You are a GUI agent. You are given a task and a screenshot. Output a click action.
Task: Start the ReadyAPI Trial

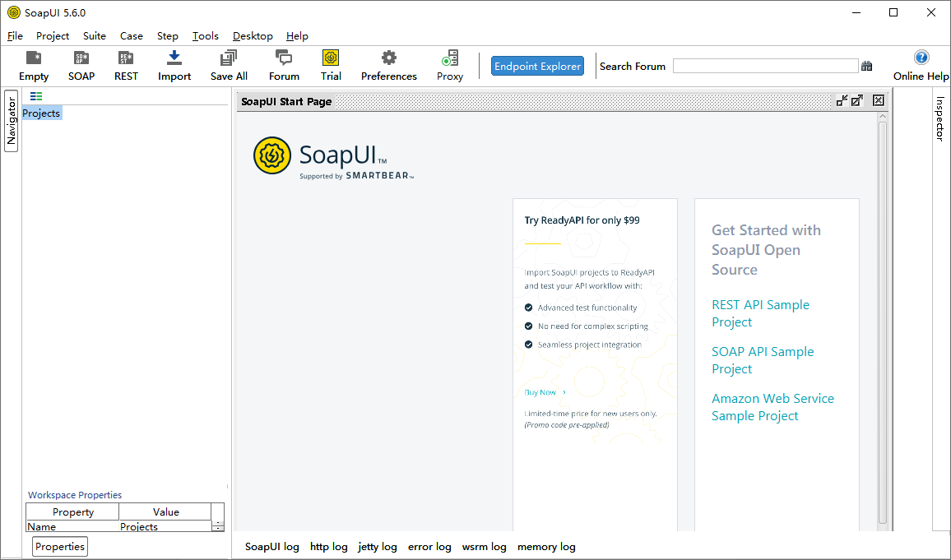click(x=331, y=66)
